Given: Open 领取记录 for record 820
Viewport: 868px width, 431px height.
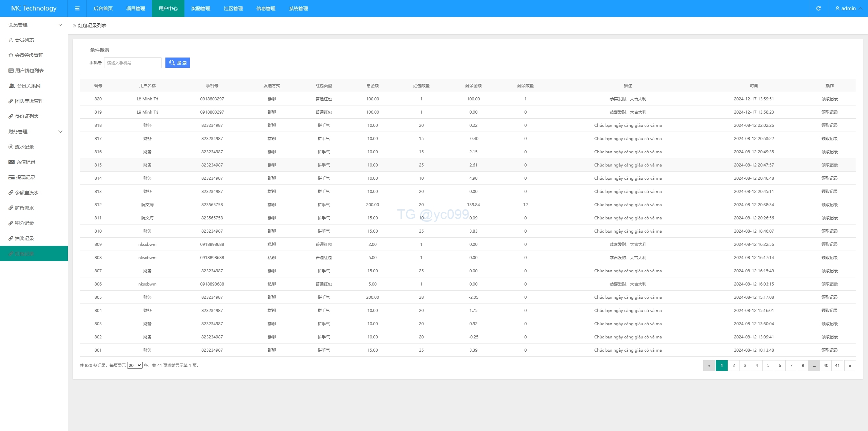Looking at the screenshot, I should coord(829,99).
